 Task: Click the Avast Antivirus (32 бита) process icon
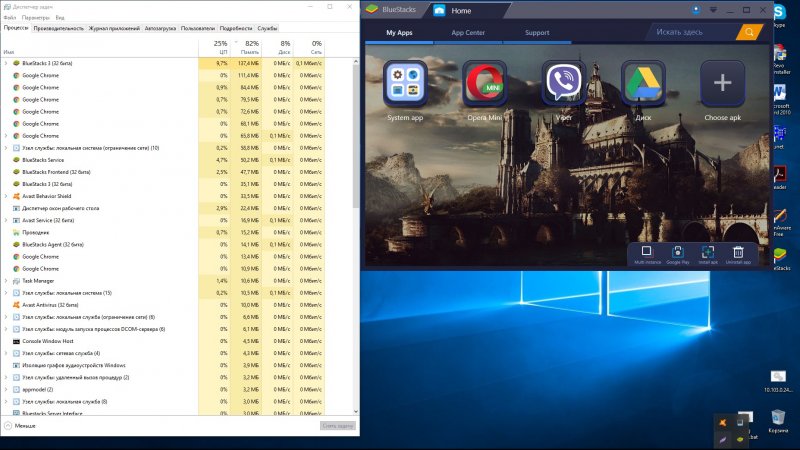(x=16, y=305)
